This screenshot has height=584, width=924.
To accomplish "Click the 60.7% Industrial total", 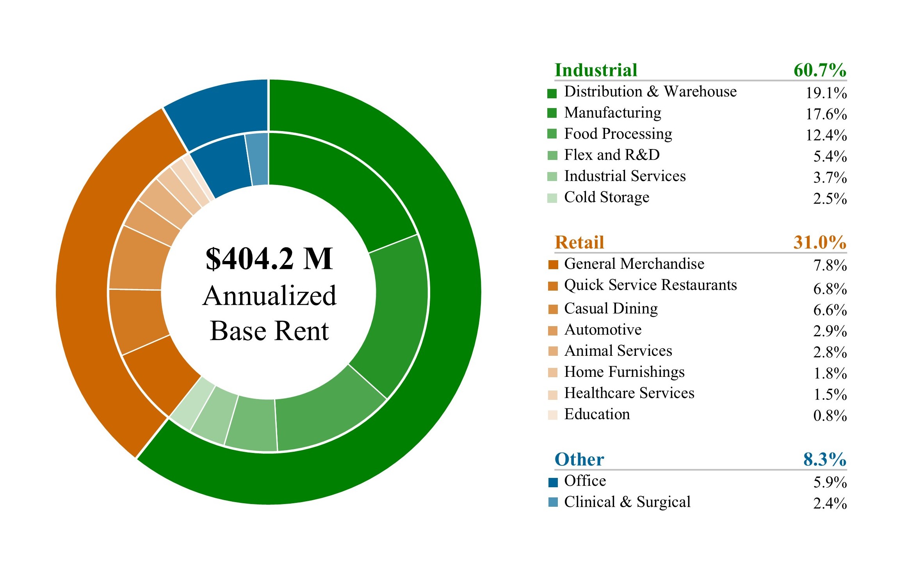I will coord(819,70).
